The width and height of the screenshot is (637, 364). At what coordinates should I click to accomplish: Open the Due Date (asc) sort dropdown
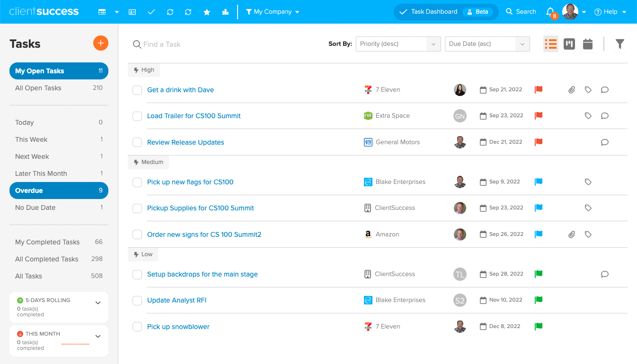487,44
